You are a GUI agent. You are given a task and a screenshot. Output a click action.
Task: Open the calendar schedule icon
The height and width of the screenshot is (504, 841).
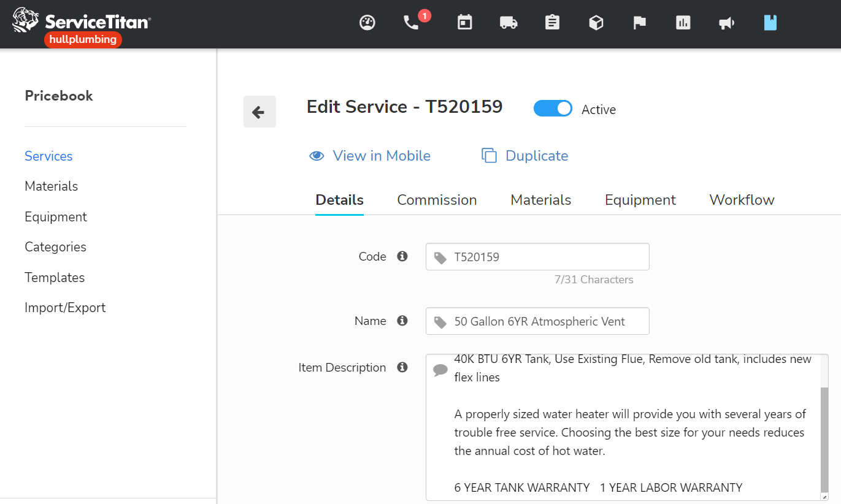[464, 22]
